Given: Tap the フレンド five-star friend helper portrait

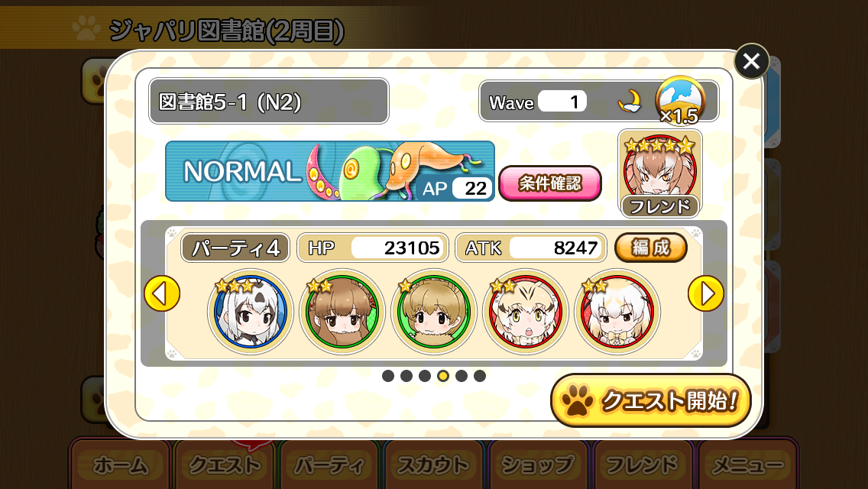Looking at the screenshot, I should tap(660, 173).
